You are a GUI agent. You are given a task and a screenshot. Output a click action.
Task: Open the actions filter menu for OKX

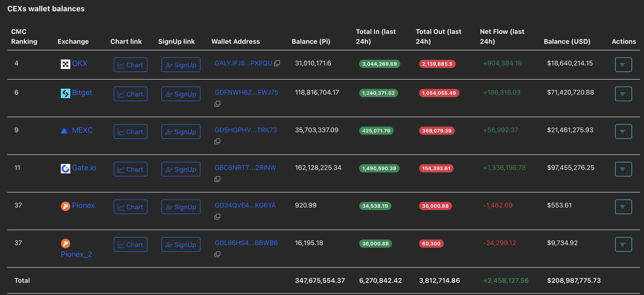coord(623,65)
